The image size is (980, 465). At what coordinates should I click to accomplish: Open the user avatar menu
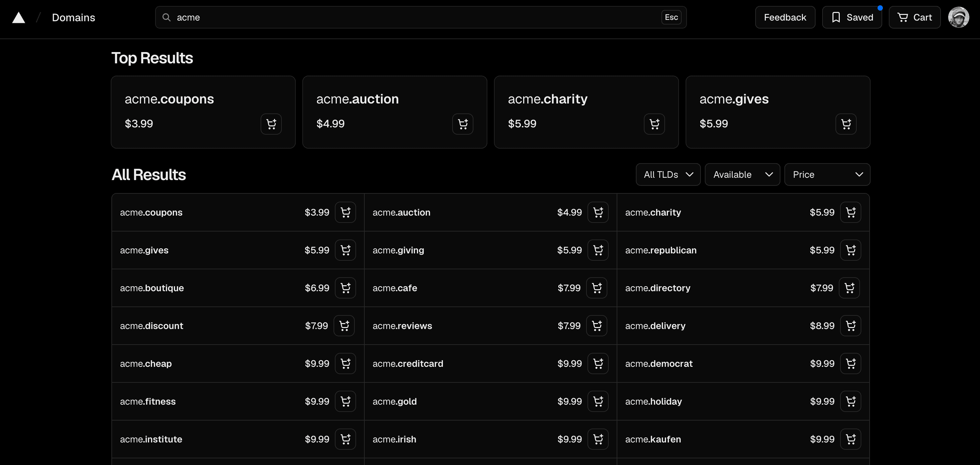point(958,17)
